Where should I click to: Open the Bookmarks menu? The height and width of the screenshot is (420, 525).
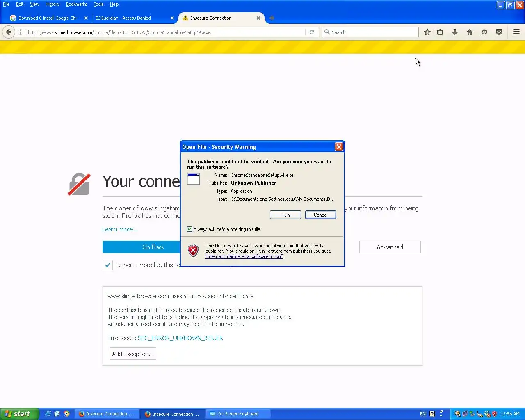click(76, 4)
